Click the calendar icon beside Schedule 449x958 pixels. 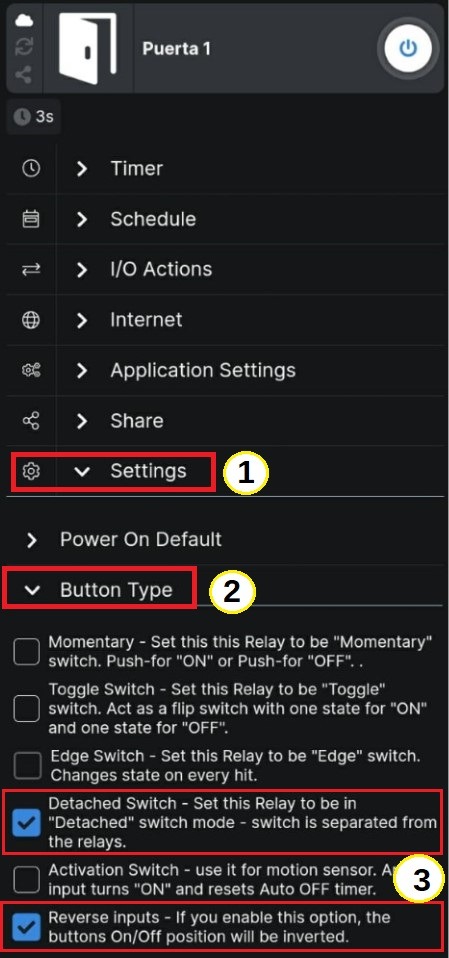click(x=31, y=219)
